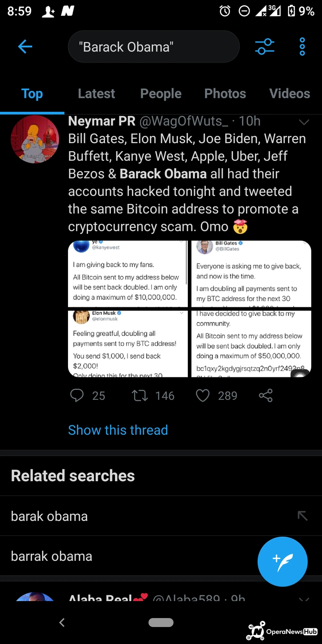Select related search 'barrak obama'
This screenshot has width=322, height=644.
click(x=52, y=556)
